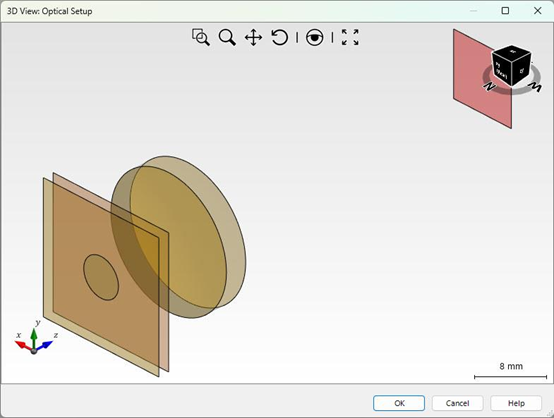This screenshot has height=418, width=554.
Task: Choose the pan move tool
Action: tap(253, 37)
